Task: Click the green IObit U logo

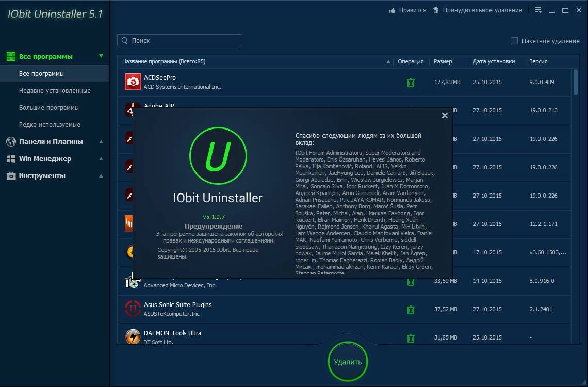Action: [x=218, y=156]
